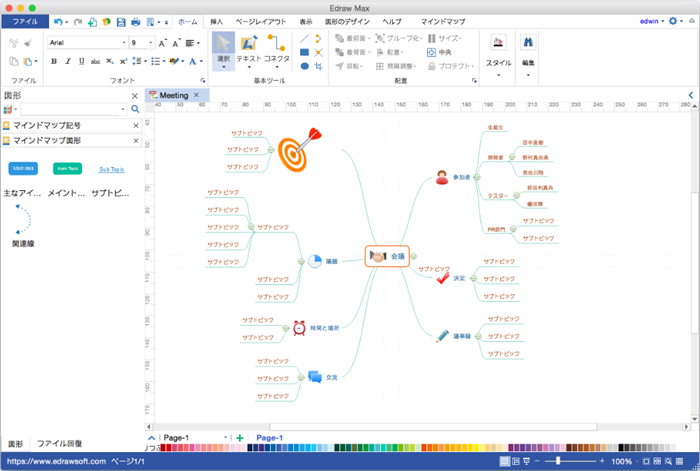This screenshot has width=700, height=471.
Task: Toggle Underline formatting
Action: [x=81, y=62]
